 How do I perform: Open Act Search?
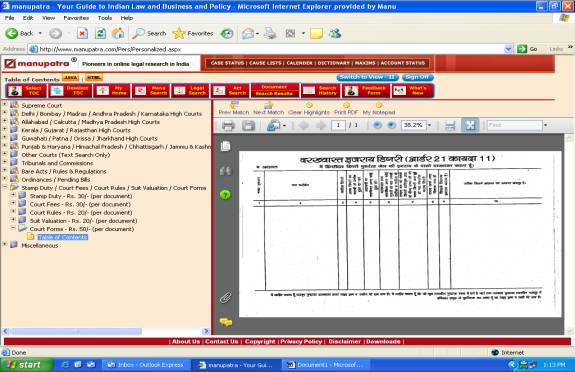tap(230, 91)
